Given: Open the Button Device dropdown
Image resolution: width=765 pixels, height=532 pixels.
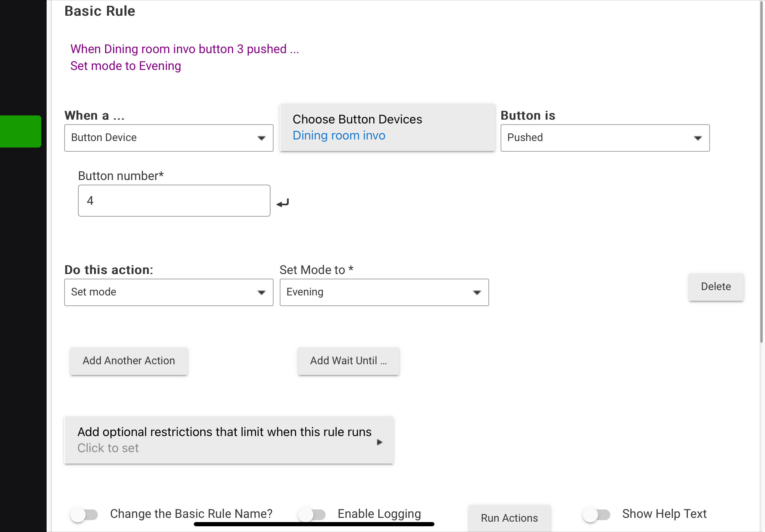Looking at the screenshot, I should (x=169, y=138).
